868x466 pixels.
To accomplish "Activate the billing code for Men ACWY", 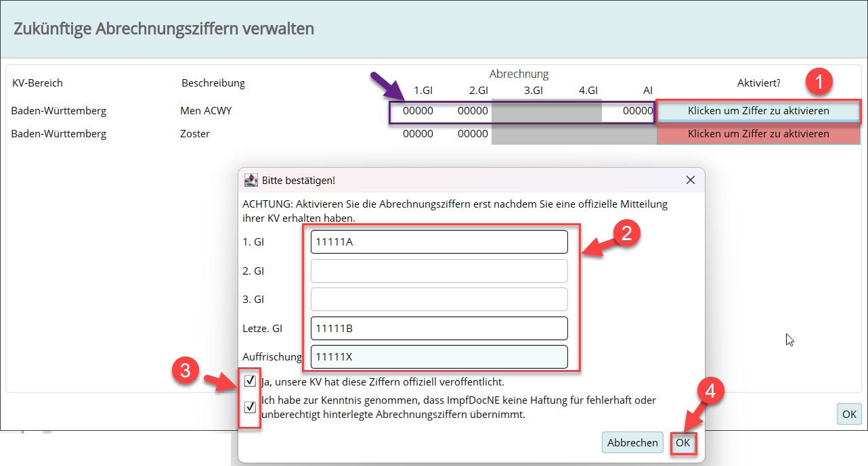I will pyautogui.click(x=758, y=111).
